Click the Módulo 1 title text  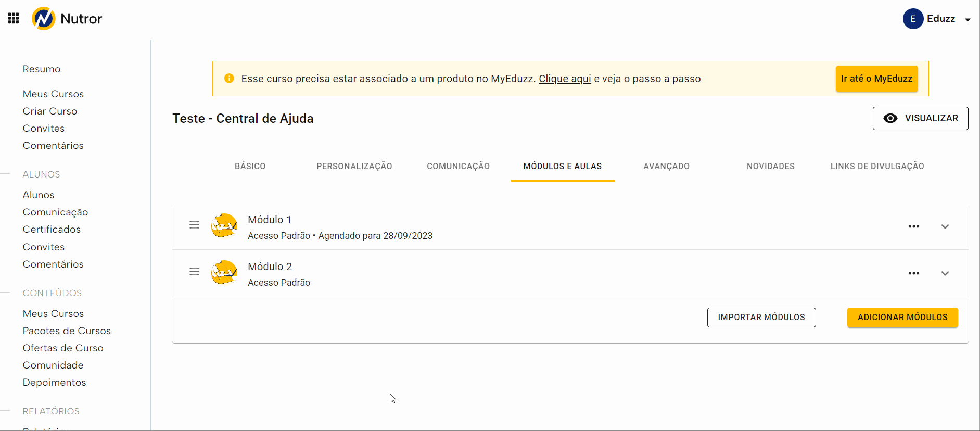[x=270, y=220]
